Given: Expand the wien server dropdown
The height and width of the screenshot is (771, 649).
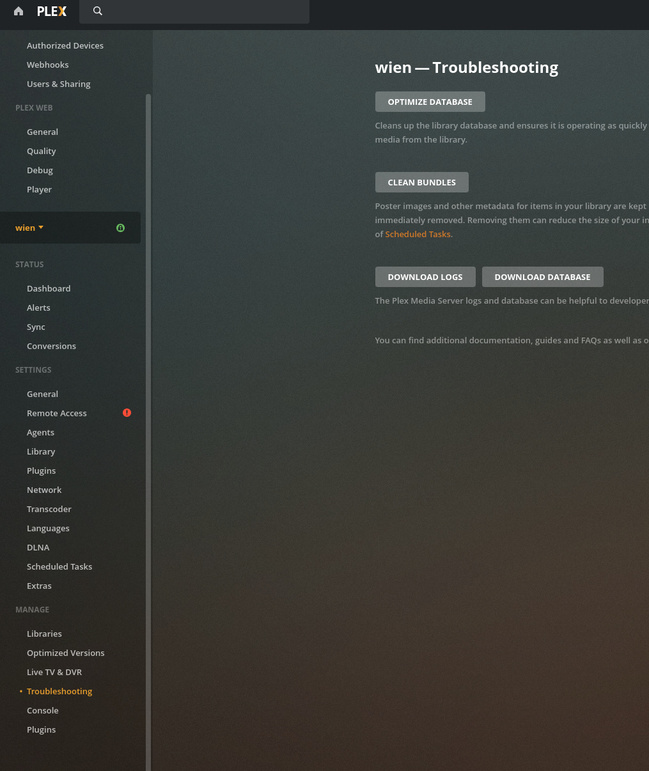Looking at the screenshot, I should (x=30, y=228).
